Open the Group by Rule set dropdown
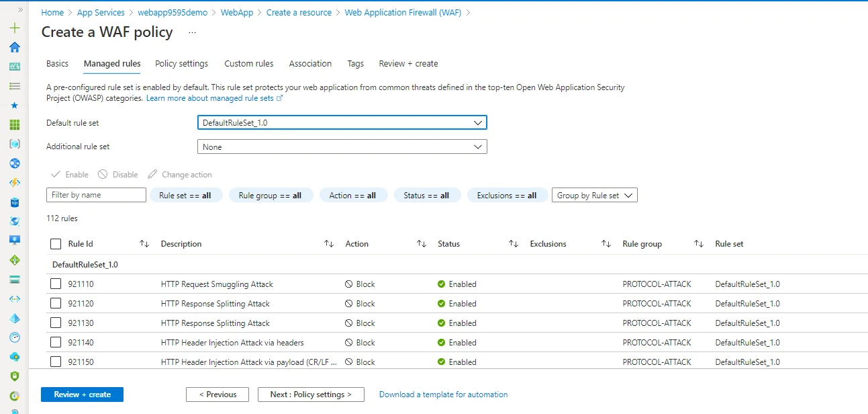The image size is (868, 414). pyautogui.click(x=594, y=196)
